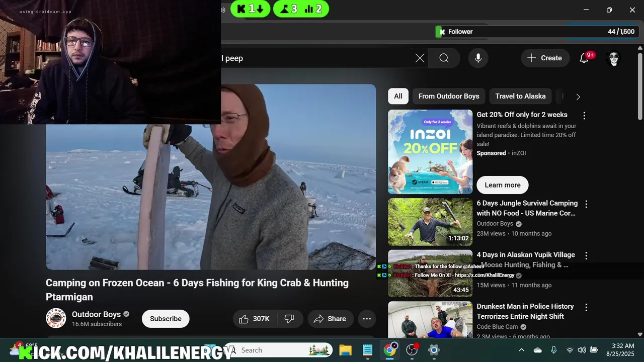
Task: Restore down the browser window
Action: [x=609, y=10]
